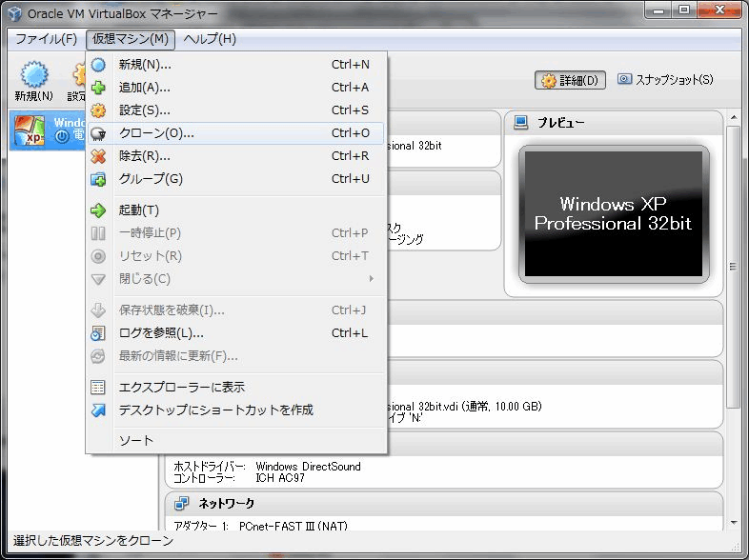Click the details pane scrollbar up arrow
This screenshot has width=749, height=560.
pos(733,117)
